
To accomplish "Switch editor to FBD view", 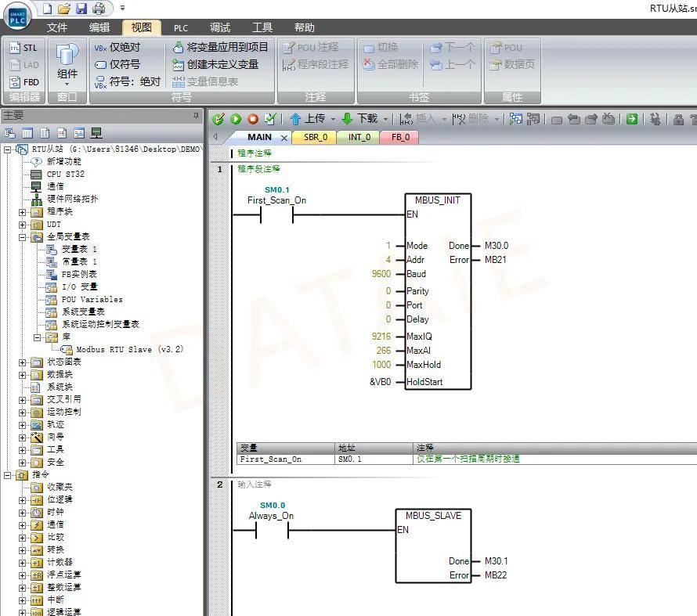I will tap(24, 82).
